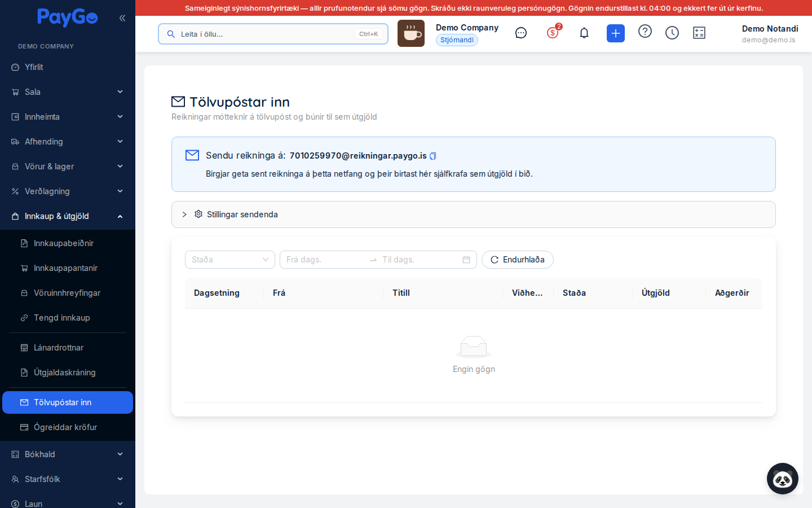Click the Dagsetning column header
Image resolution: width=812 pixels, height=508 pixels.
click(224, 293)
